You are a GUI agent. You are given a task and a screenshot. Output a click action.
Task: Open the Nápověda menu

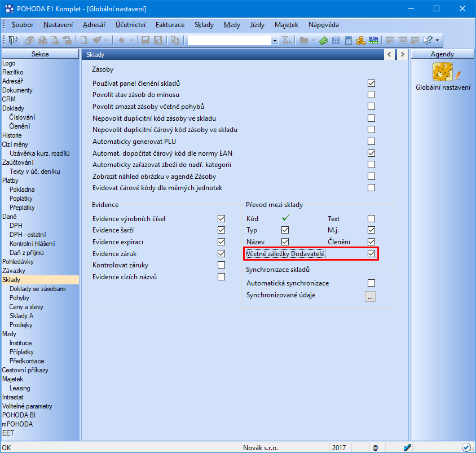[x=324, y=25]
